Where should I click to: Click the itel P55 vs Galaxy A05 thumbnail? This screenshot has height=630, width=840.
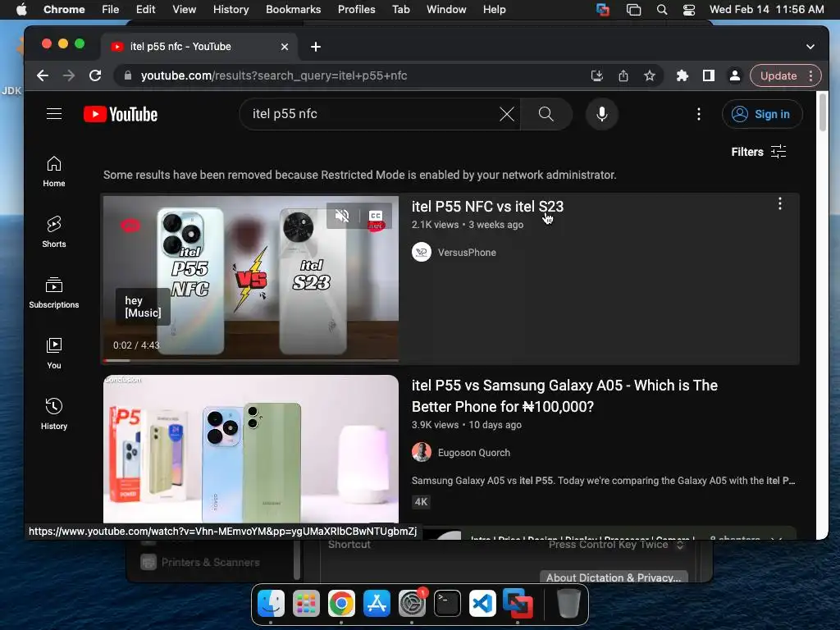[251, 449]
